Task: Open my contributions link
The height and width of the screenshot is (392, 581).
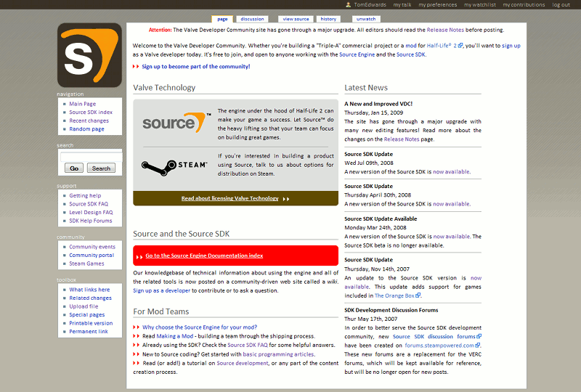Action: 524,5
